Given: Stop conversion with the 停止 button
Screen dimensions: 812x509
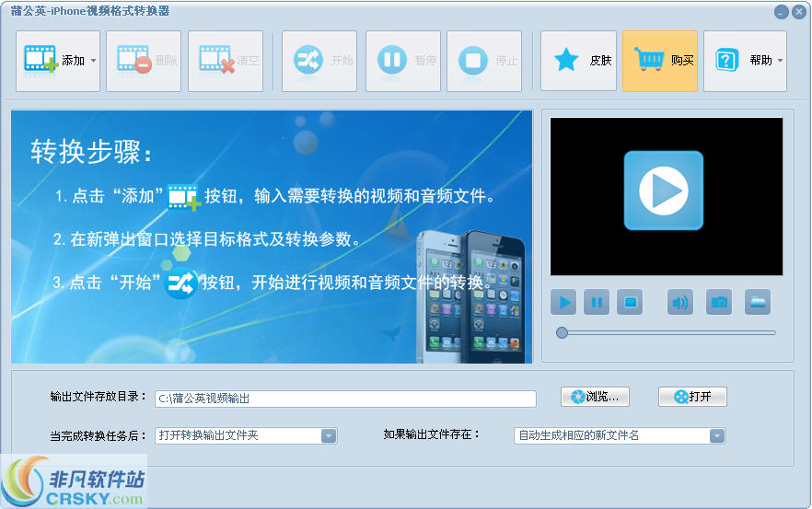Looking at the screenshot, I should pos(484,61).
